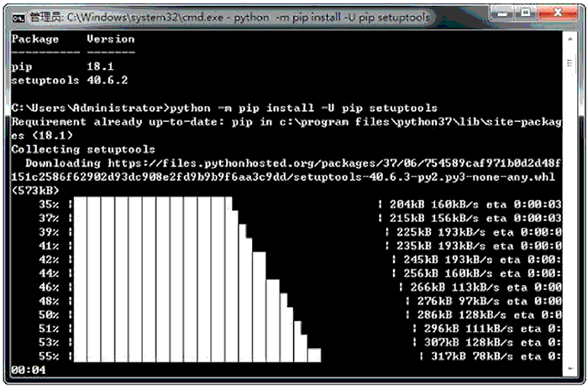Viewport: 588px width, 386px height.
Task: Click the '245kB 193kB/s' status text
Action: [x=448, y=260]
